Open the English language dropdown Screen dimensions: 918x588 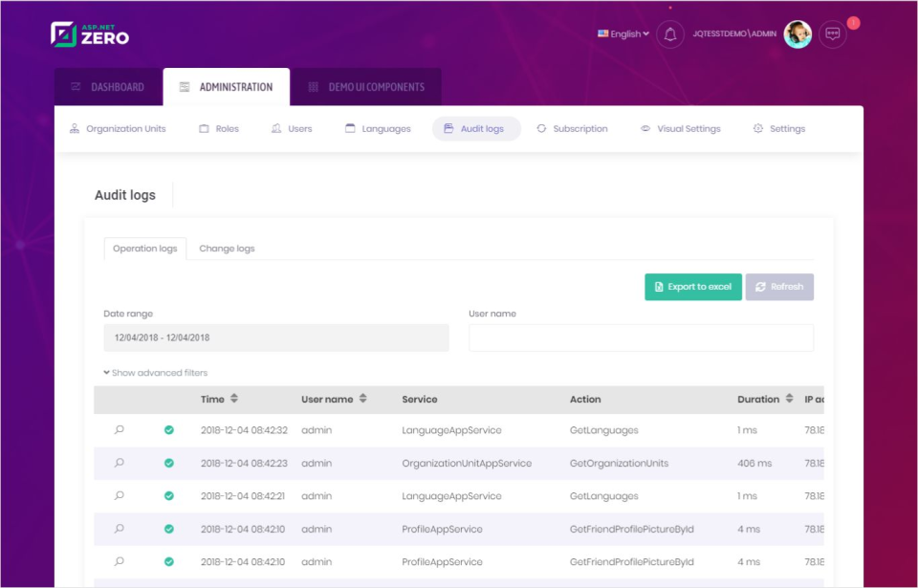point(622,33)
